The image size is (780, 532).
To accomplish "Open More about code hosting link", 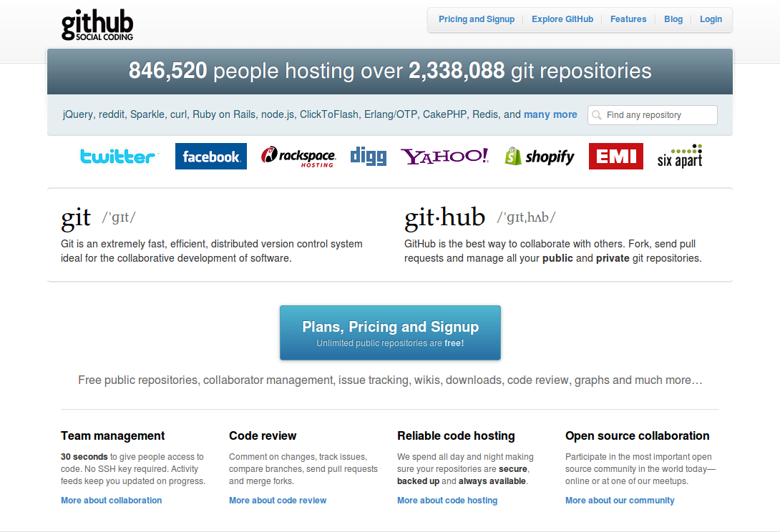I will point(447,500).
